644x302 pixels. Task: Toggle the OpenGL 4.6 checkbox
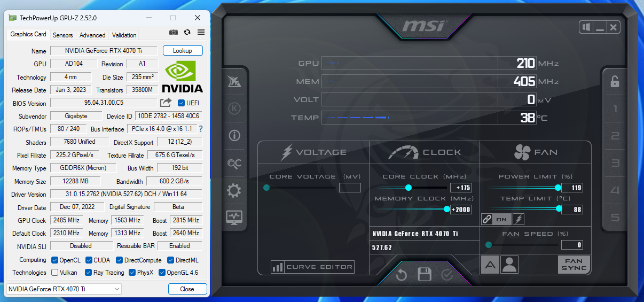point(162,273)
